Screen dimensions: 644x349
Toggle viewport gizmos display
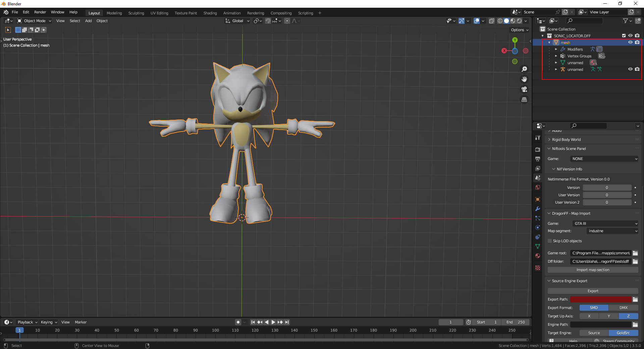(x=462, y=21)
